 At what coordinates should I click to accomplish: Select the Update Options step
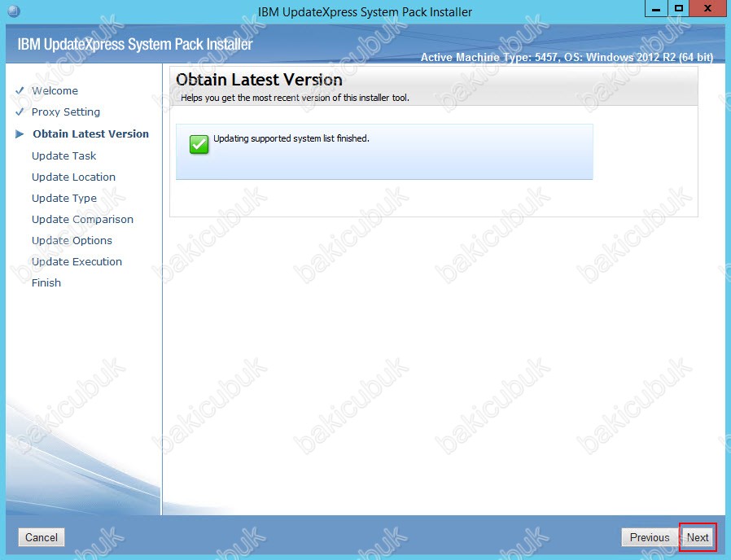coord(72,240)
